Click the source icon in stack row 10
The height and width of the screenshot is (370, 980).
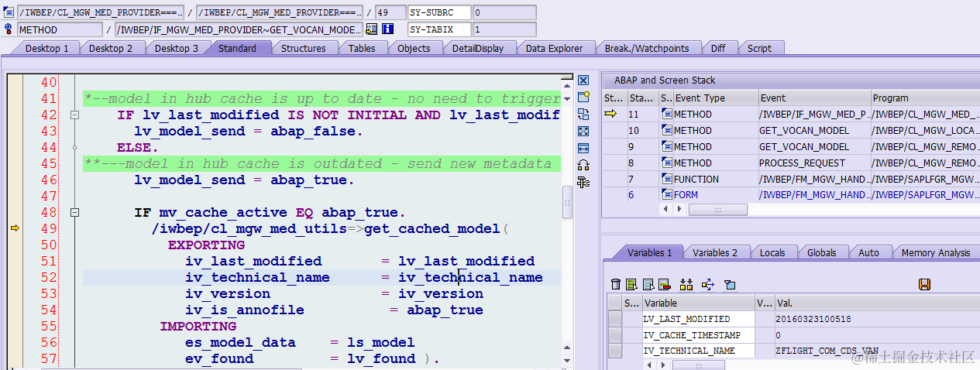click(667, 130)
